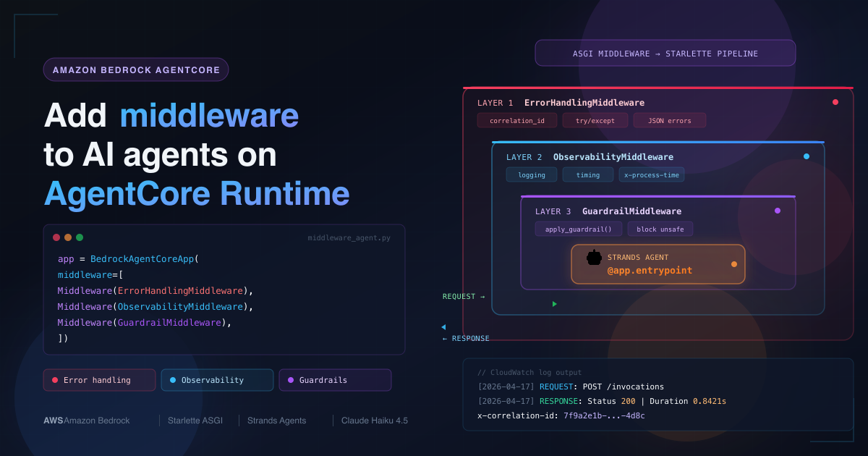Click the timing tag in Layer 2
The width and height of the screenshot is (868, 456).
tap(588, 174)
